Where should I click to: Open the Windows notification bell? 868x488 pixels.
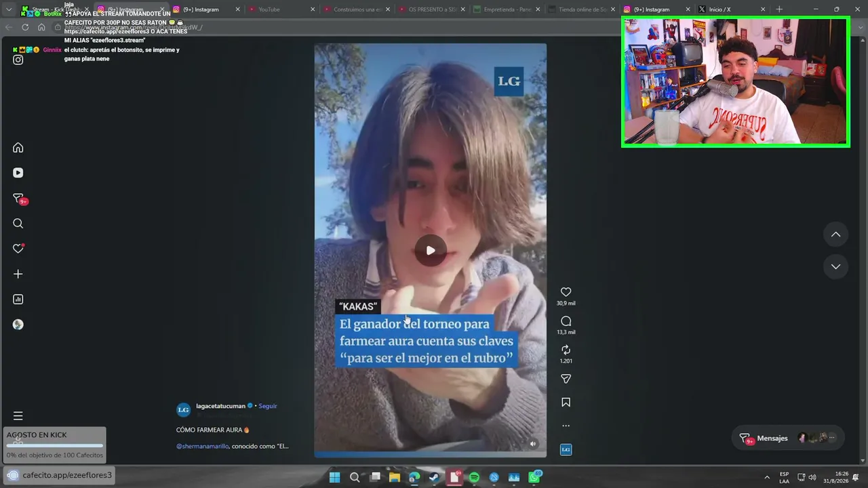click(x=856, y=477)
